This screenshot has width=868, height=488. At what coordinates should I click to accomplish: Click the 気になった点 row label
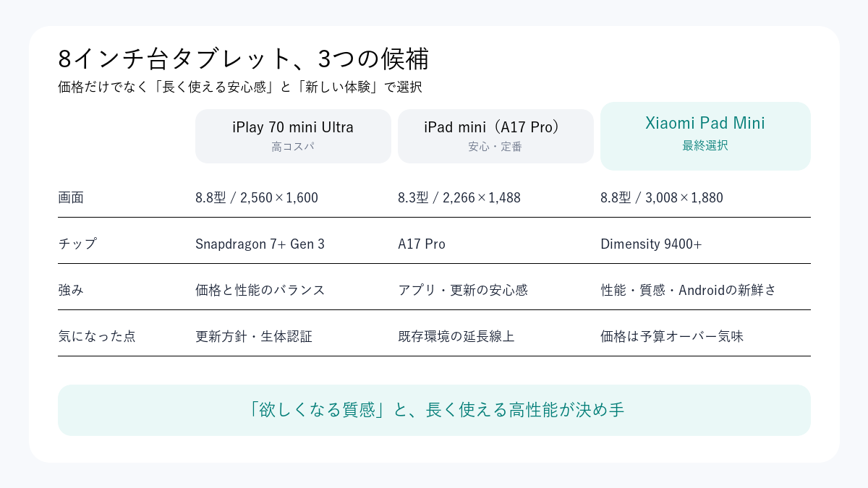[x=97, y=336]
